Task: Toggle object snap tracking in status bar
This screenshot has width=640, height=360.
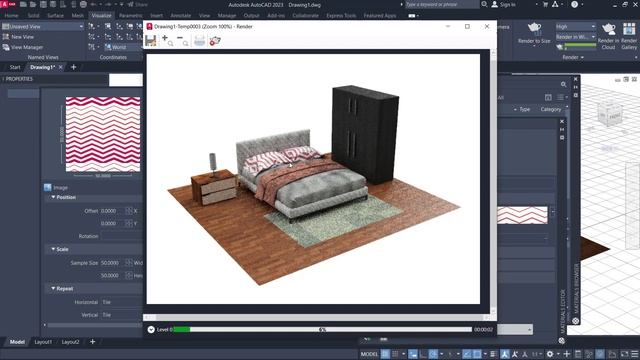Action: pyautogui.click(x=467, y=354)
